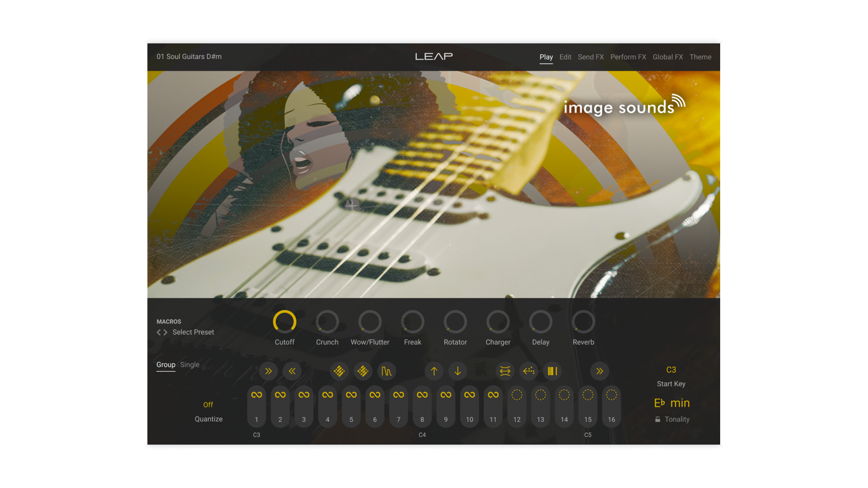Click the lock icon beside Tonality
The image size is (868, 488).
pos(658,419)
